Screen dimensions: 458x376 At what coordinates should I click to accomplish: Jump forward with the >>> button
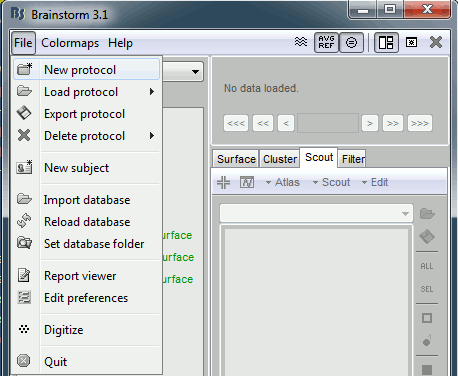(420, 123)
